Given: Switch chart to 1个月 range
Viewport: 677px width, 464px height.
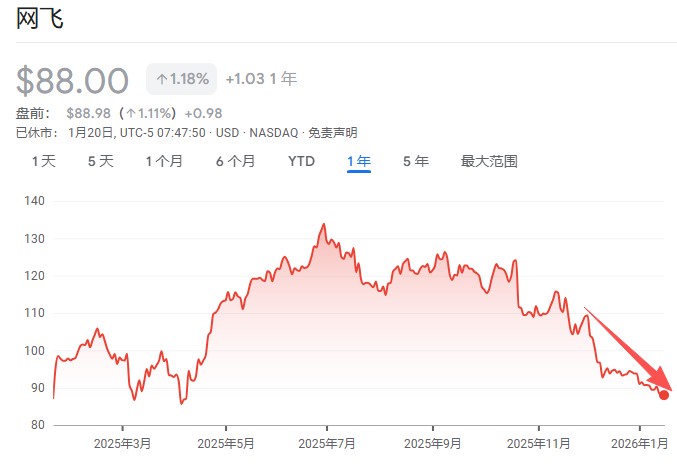Looking at the screenshot, I should point(164,161).
